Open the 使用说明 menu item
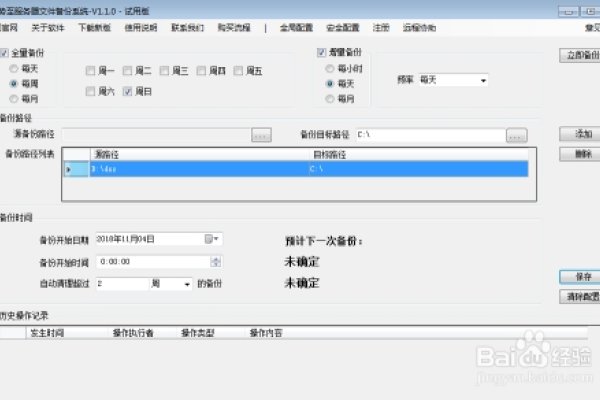600x400 pixels. 141,28
